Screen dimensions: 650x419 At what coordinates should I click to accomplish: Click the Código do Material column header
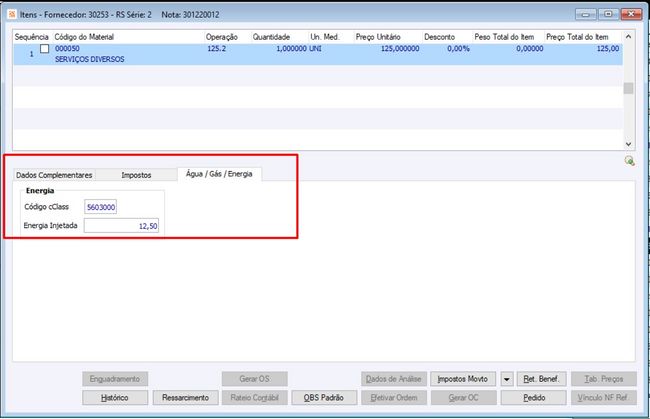tap(84, 37)
